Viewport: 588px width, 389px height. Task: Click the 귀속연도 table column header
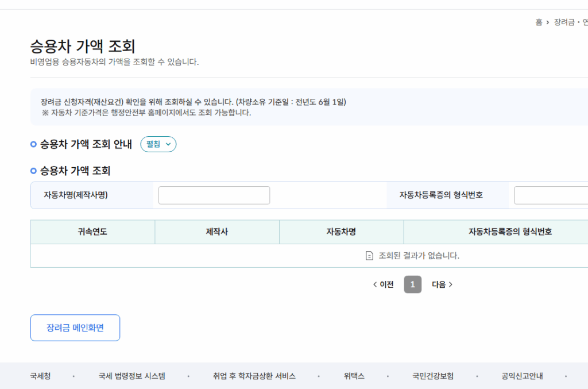click(92, 232)
